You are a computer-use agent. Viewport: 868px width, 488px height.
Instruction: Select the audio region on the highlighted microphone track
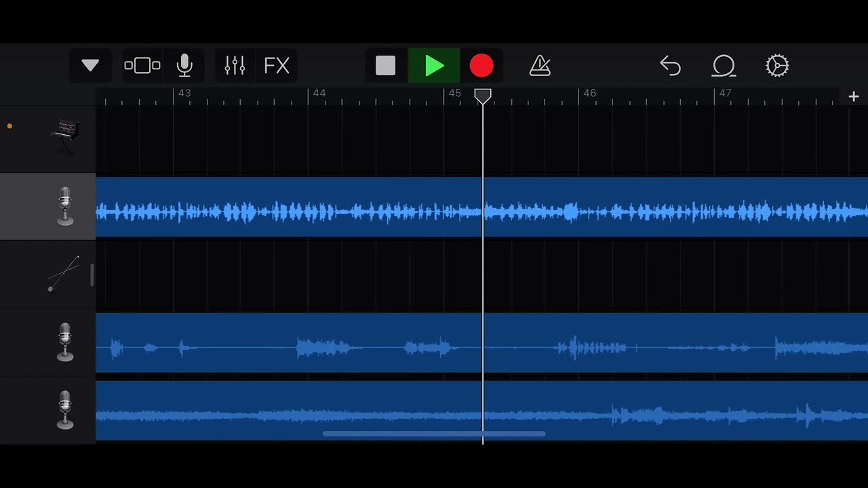point(481,207)
